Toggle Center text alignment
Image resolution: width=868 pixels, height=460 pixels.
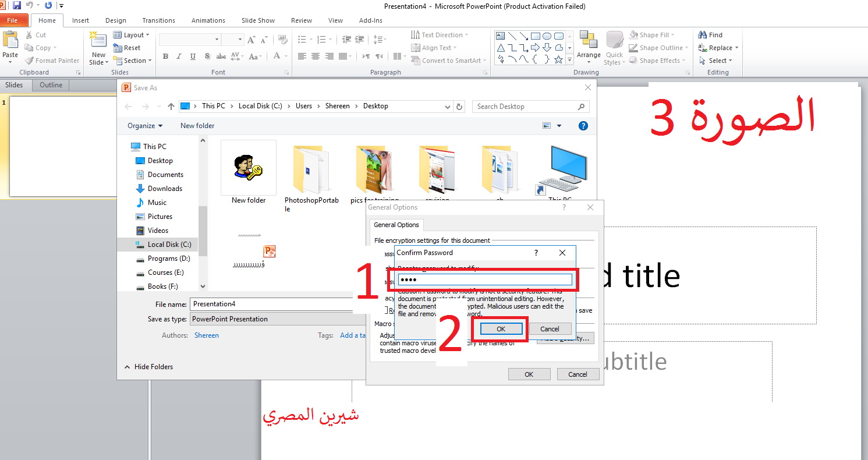(x=316, y=56)
